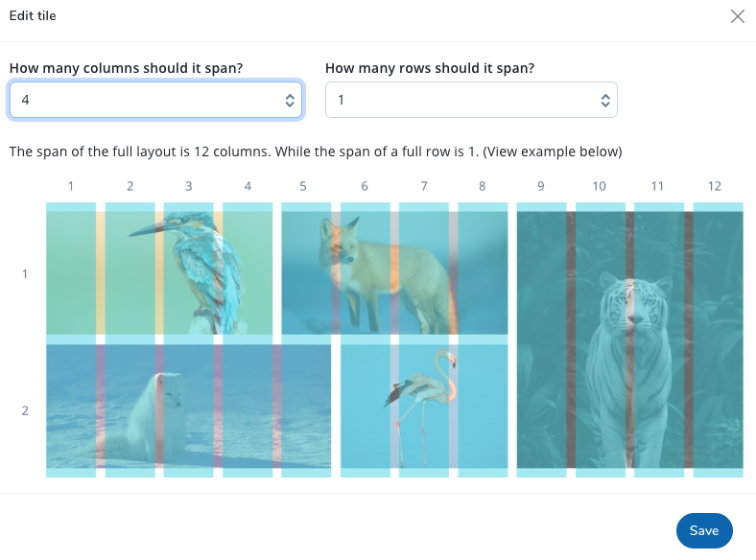The image size is (756, 560).
Task: Click column number 9 label
Action: click(541, 186)
